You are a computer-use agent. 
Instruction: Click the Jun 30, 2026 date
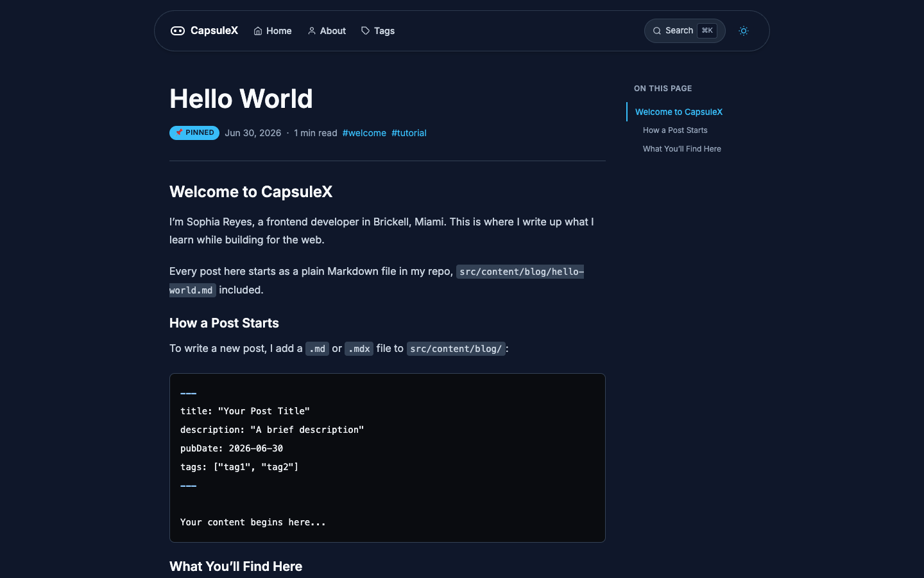[253, 133]
